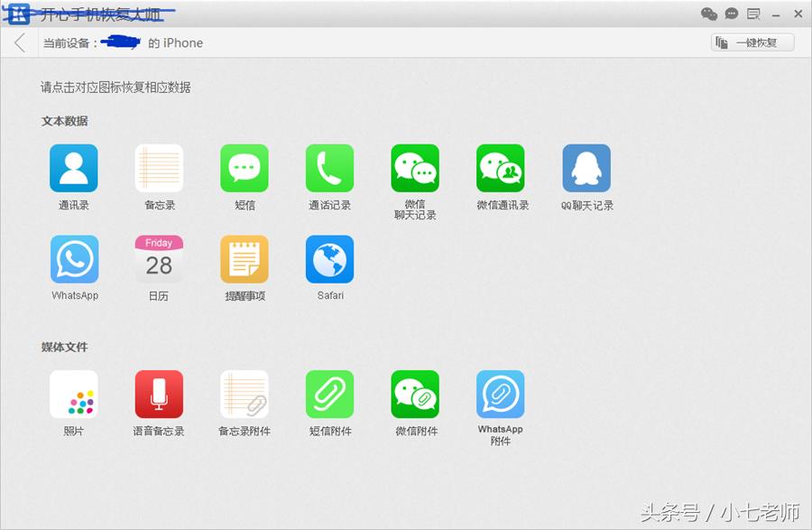Select the 备忘录 notes recovery icon
Image resolution: width=812 pixels, height=530 pixels.
tap(159, 168)
